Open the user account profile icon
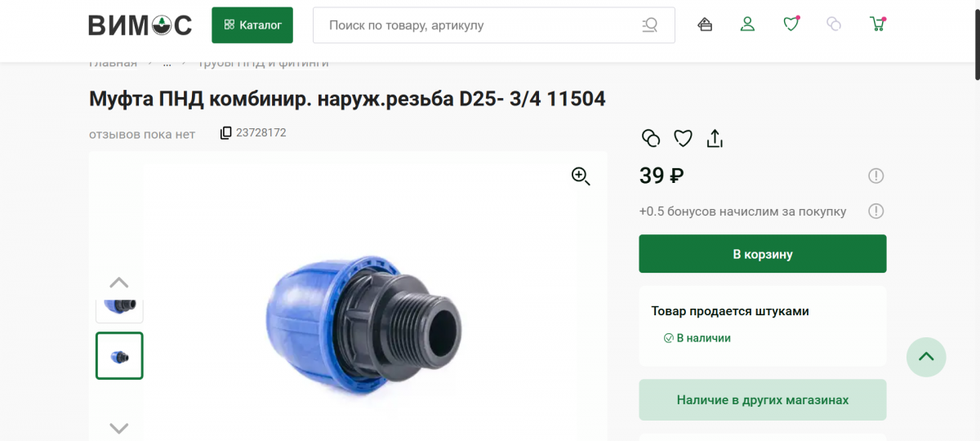This screenshot has height=441, width=980. pyautogui.click(x=747, y=24)
